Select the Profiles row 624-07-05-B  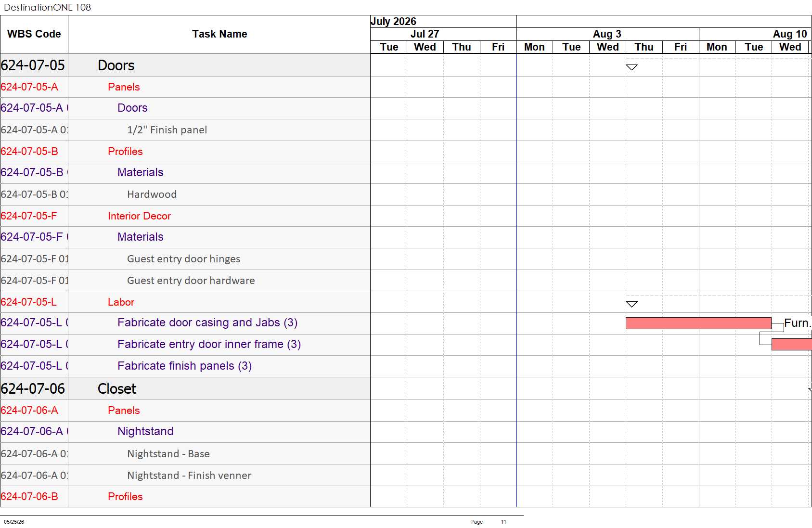pyautogui.click(x=185, y=152)
